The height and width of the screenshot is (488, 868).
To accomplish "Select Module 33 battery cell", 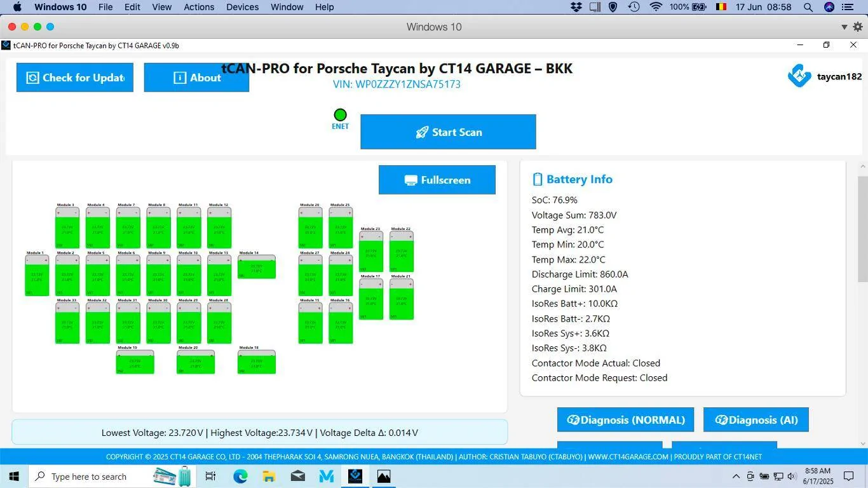I will pos(67,323).
